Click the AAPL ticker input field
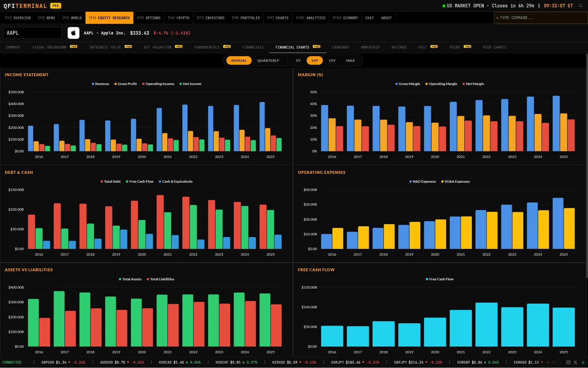The image size is (588, 368). coord(32,33)
